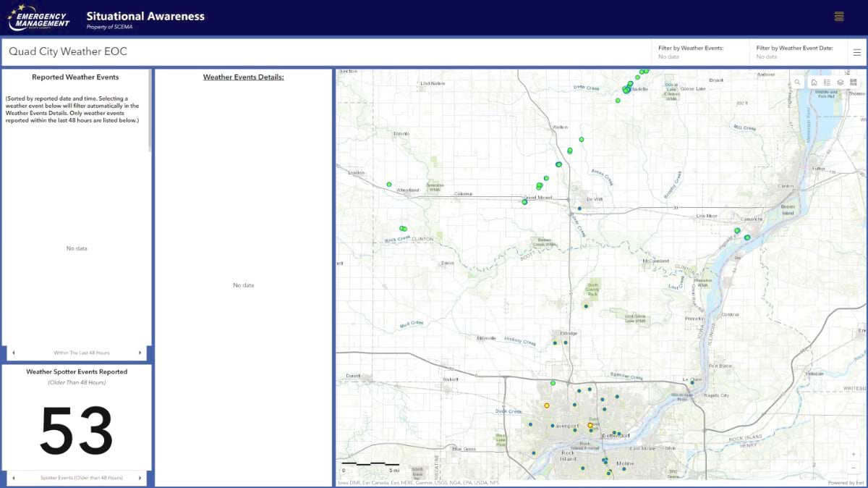Zoom in on the map
The height and width of the screenshot is (488, 868).
click(x=854, y=454)
